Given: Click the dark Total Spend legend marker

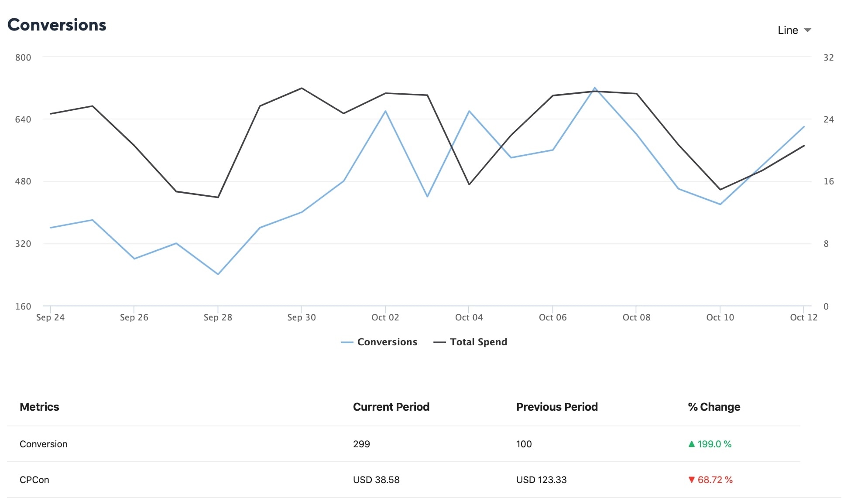Looking at the screenshot, I should 439,342.
